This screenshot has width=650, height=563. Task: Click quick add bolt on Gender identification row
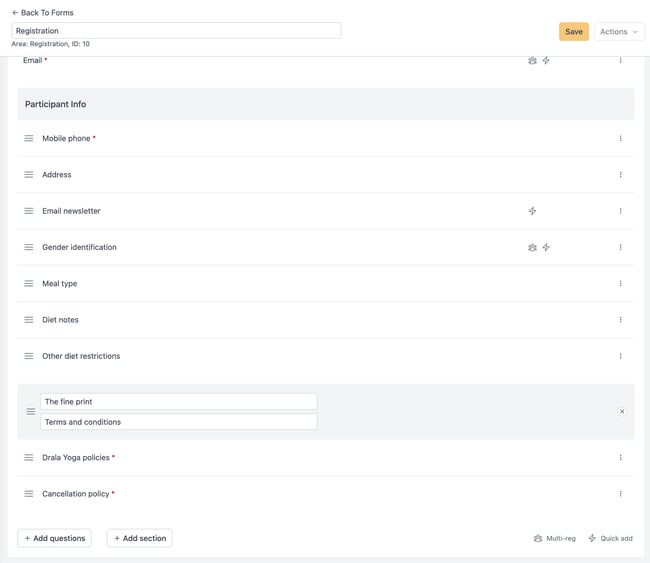(546, 248)
